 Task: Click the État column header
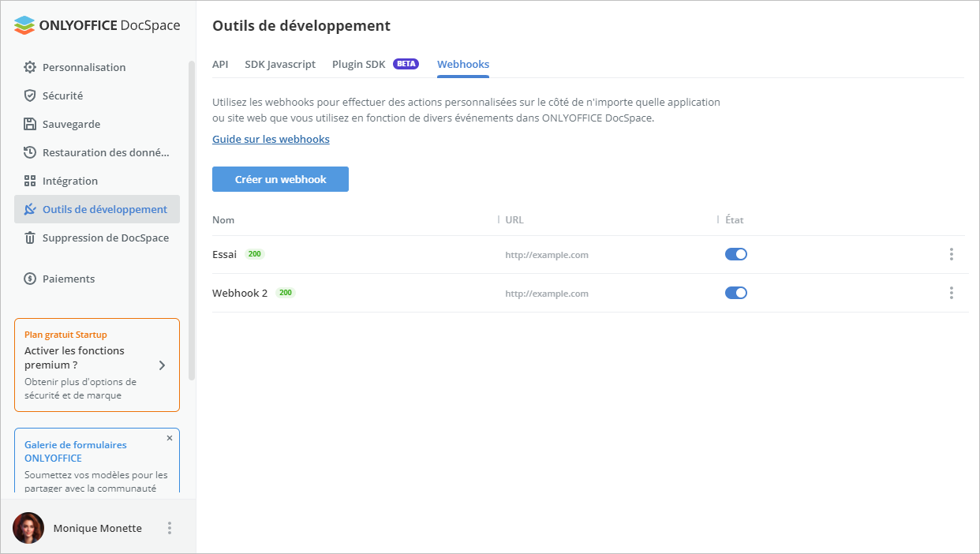tap(734, 219)
